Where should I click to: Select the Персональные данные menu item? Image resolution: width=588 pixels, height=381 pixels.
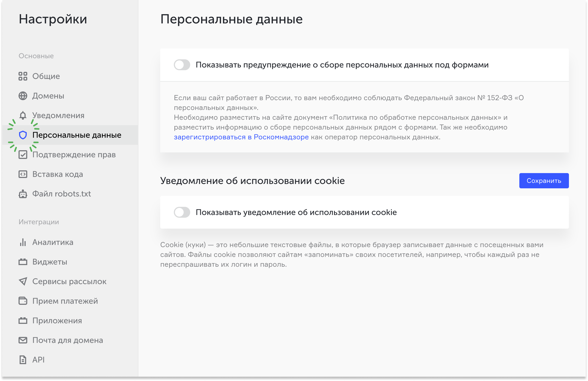click(70, 135)
